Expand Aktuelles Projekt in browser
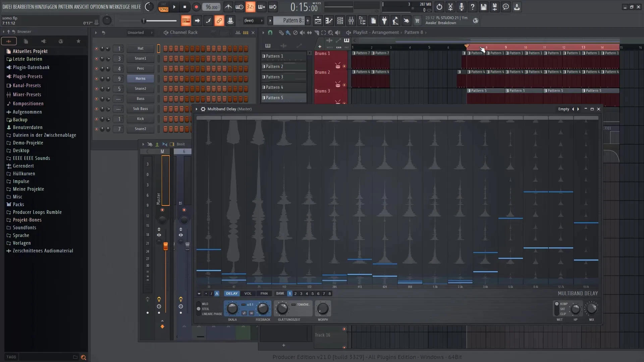This screenshot has width=644, height=362. coord(30,51)
